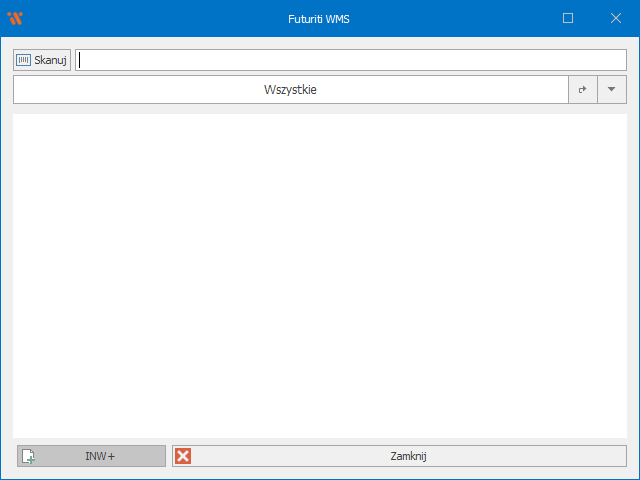Click inside the empty results list area
Screen dimensions: 640x480
tap(320, 275)
